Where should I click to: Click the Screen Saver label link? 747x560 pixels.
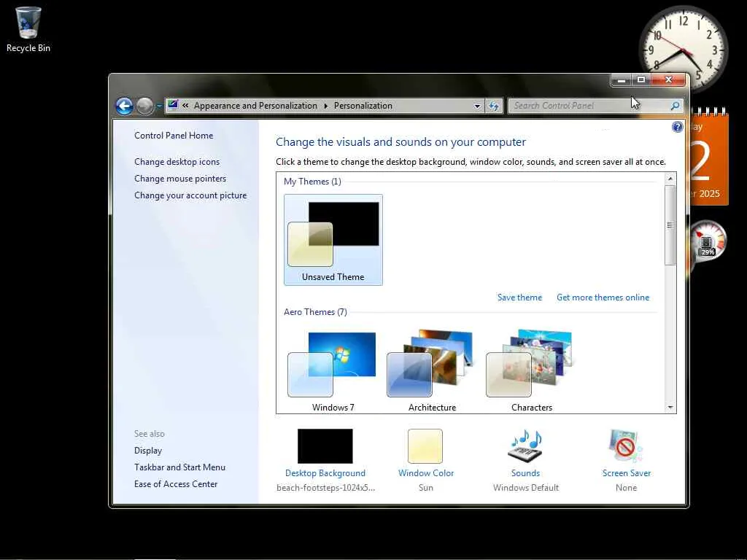627,472
